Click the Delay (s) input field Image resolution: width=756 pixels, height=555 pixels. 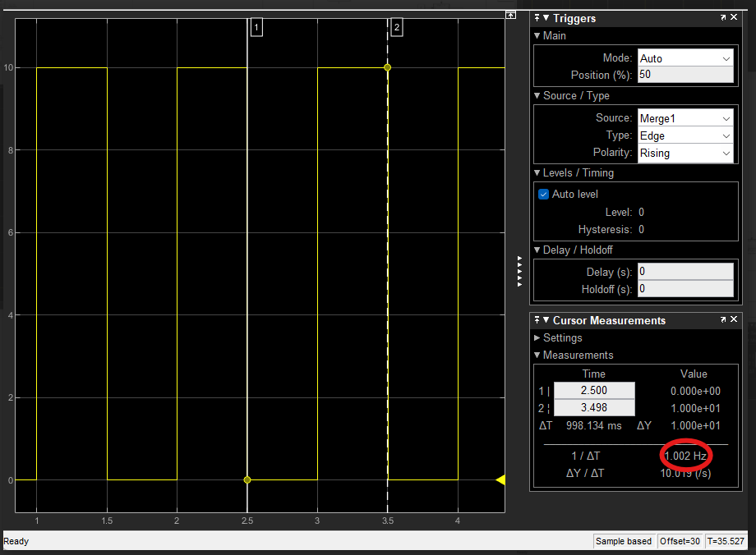click(685, 271)
